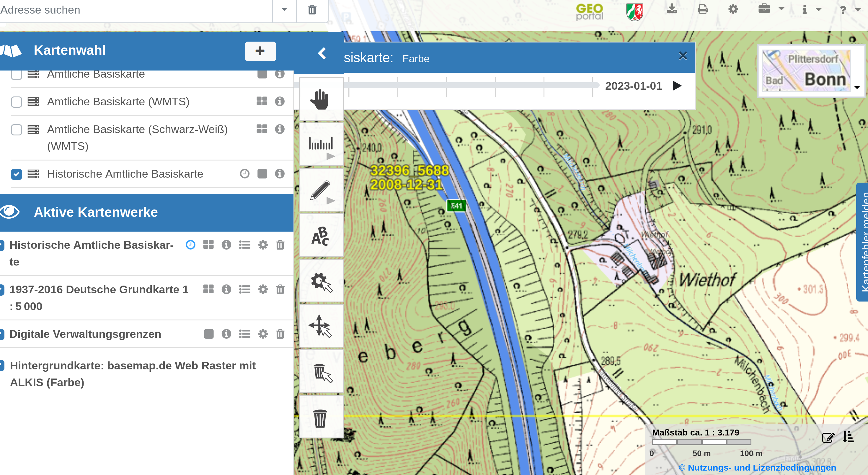Image resolution: width=868 pixels, height=475 pixels.
Task: Toggle visibility of Hintergrundkarte basemap.de layer
Action: [2, 366]
